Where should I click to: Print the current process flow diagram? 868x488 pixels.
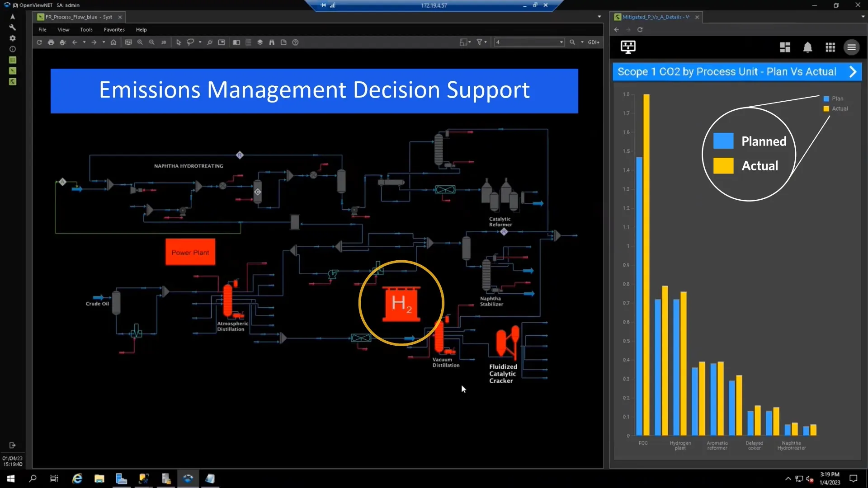tap(51, 42)
